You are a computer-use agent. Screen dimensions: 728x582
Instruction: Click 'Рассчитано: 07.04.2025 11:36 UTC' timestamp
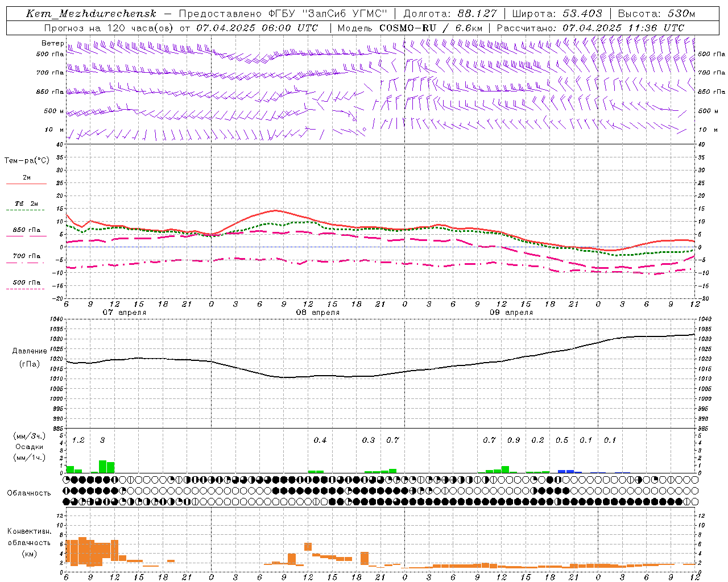click(590, 27)
